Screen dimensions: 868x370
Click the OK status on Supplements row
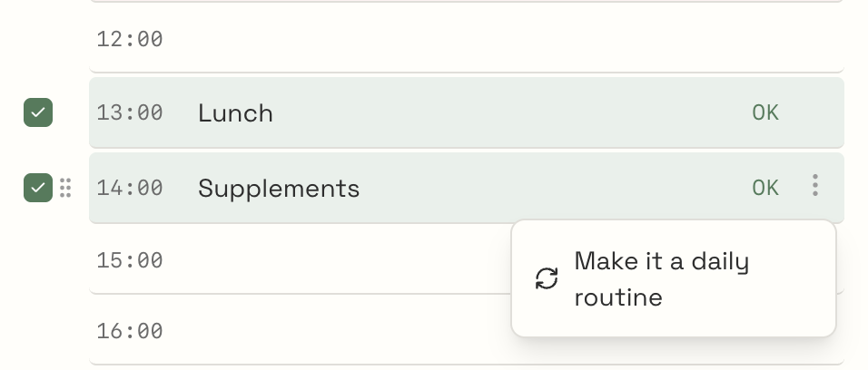coord(764,188)
